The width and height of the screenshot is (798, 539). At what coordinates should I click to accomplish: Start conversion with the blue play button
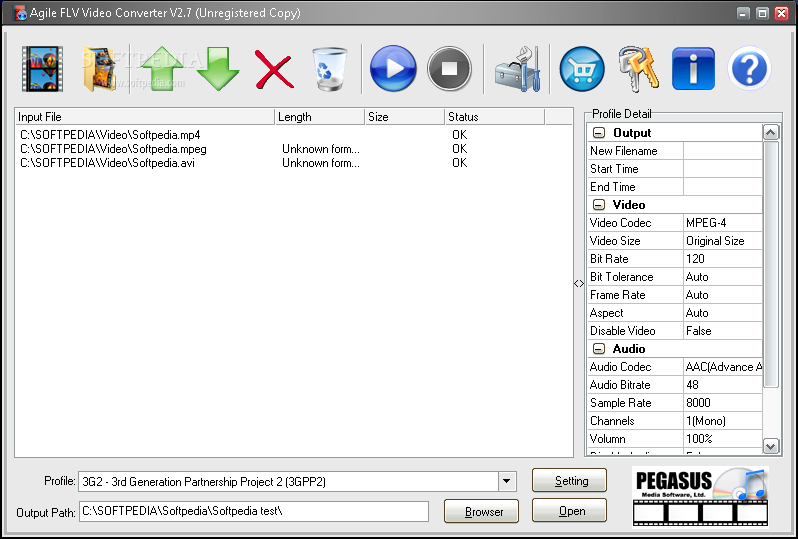[x=393, y=69]
